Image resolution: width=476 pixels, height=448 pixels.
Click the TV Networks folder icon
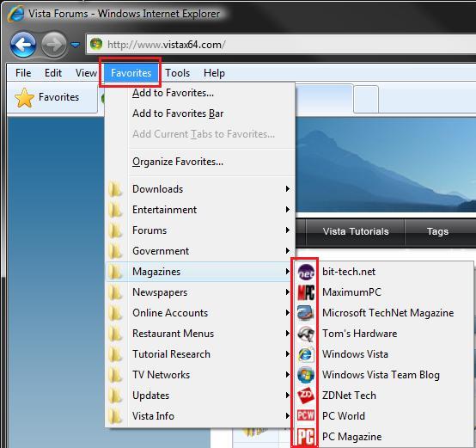(115, 375)
